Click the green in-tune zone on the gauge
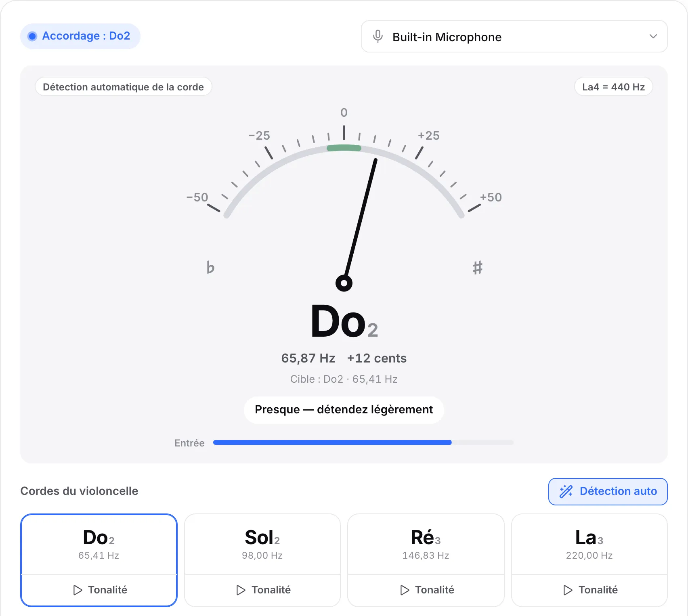Image resolution: width=688 pixels, height=616 pixels. [x=344, y=148]
